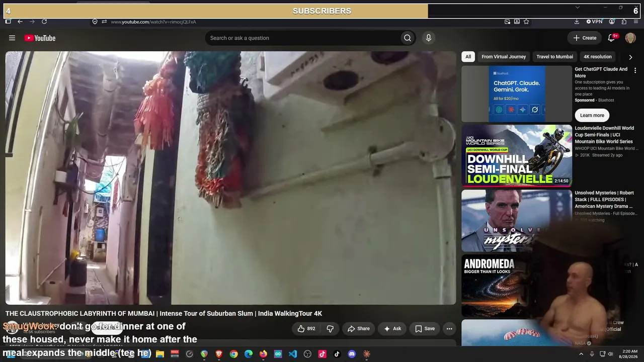Click the search magnifier button
Screen dimensions: 644x362
click(x=408, y=38)
